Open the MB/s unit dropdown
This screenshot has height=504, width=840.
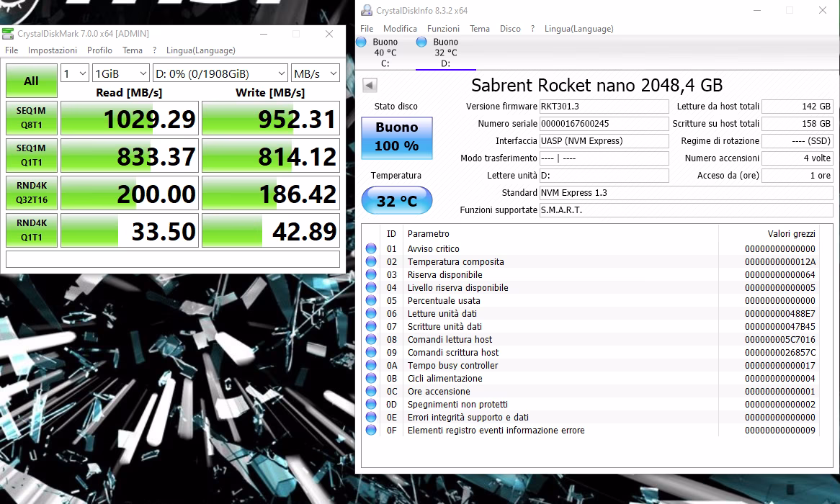pos(316,73)
